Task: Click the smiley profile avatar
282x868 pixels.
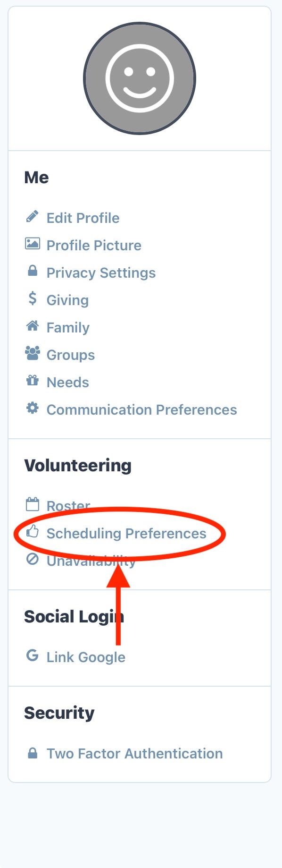Action: (x=140, y=78)
